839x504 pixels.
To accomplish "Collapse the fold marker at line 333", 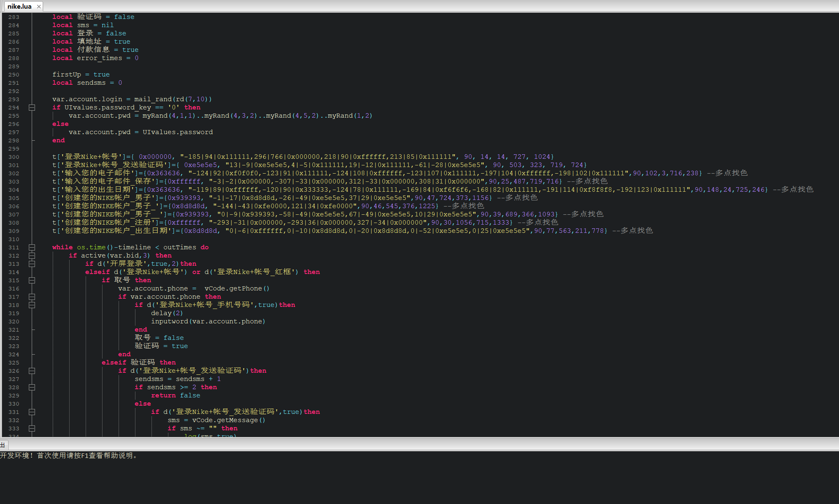I will pyautogui.click(x=32, y=428).
